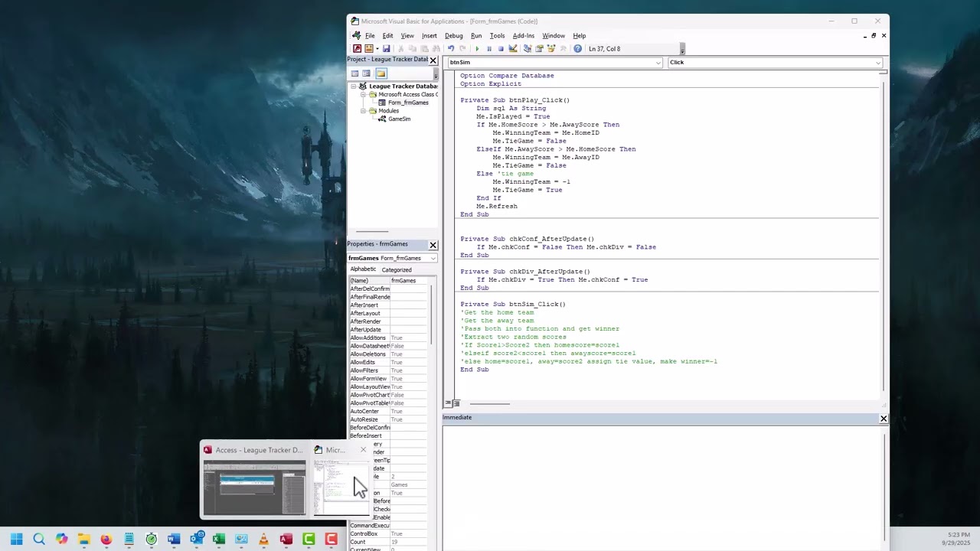The height and width of the screenshot is (551, 980).
Task: Close the Properties panel
Action: point(433,245)
